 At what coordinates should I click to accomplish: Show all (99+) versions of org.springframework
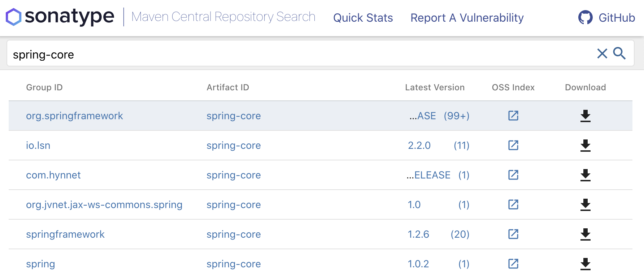click(x=457, y=116)
